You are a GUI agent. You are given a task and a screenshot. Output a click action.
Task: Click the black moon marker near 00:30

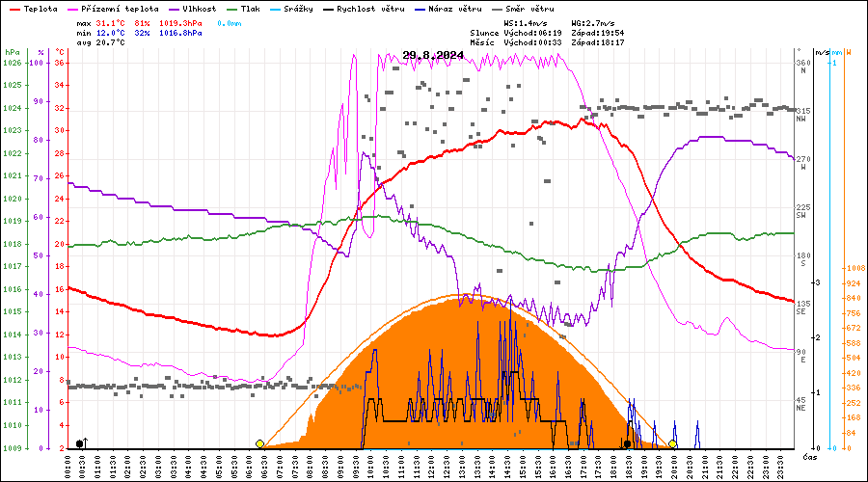(80, 443)
